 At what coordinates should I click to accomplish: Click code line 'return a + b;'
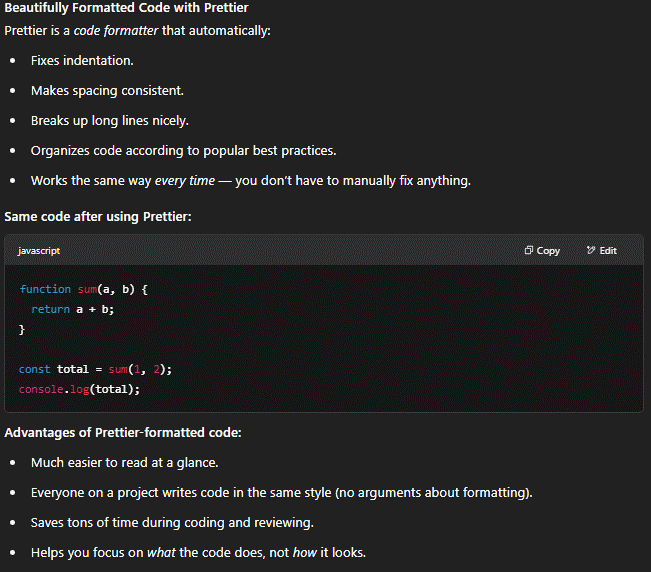pos(72,309)
